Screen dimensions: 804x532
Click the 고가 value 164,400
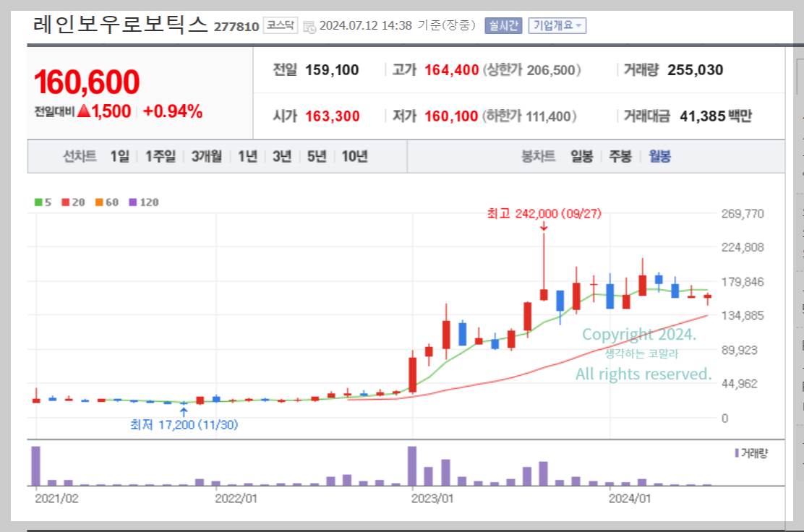[452, 70]
